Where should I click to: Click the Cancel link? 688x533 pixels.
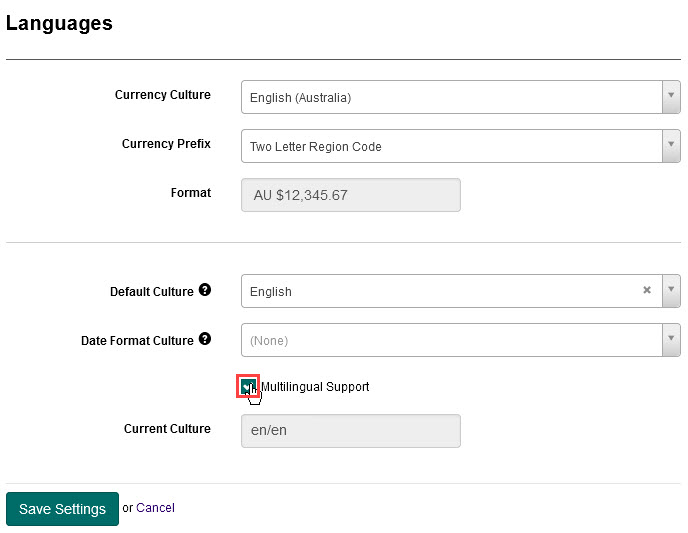click(155, 508)
